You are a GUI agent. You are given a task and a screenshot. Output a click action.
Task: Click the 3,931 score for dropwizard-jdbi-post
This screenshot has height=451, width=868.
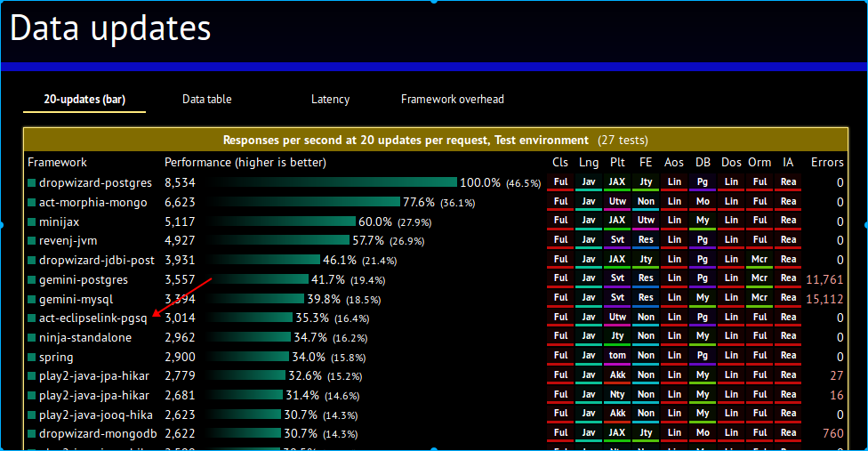click(180, 260)
